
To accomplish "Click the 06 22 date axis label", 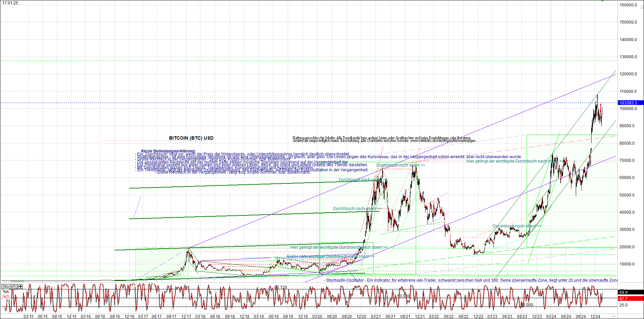I will tap(449, 316).
